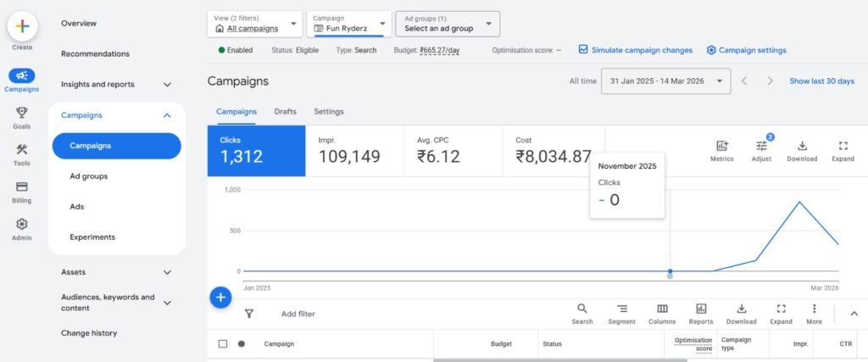Go to the previous date range

[x=744, y=81]
